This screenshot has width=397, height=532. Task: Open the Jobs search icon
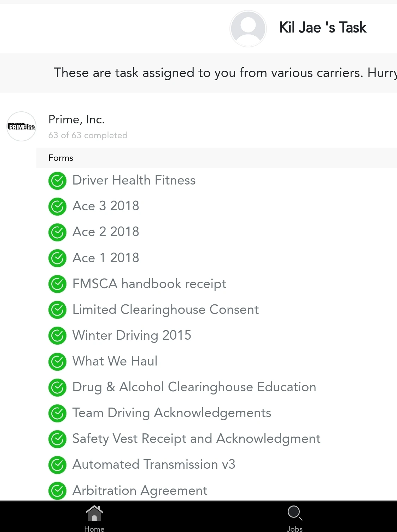(294, 513)
